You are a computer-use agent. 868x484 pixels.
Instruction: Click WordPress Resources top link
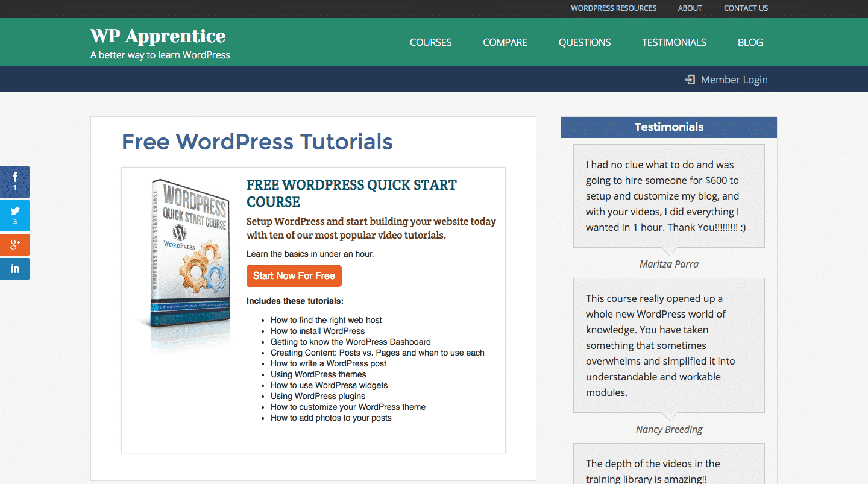click(x=614, y=8)
